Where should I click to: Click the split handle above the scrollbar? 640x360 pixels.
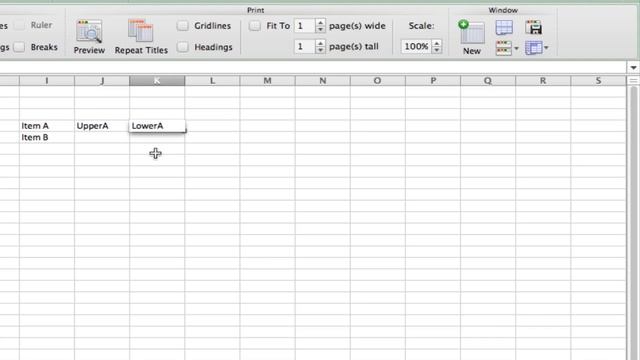click(x=633, y=81)
